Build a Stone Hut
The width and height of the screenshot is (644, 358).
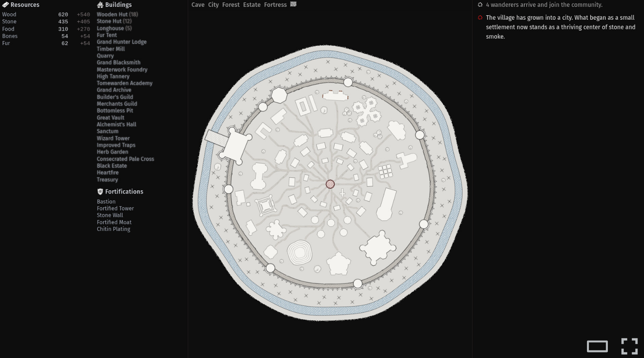[114, 21]
